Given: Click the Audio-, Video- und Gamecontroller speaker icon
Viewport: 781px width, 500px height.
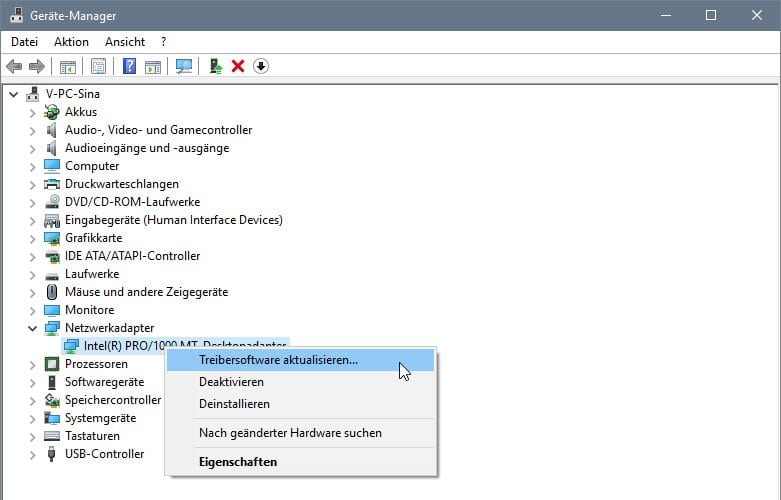Looking at the screenshot, I should click(x=52, y=130).
